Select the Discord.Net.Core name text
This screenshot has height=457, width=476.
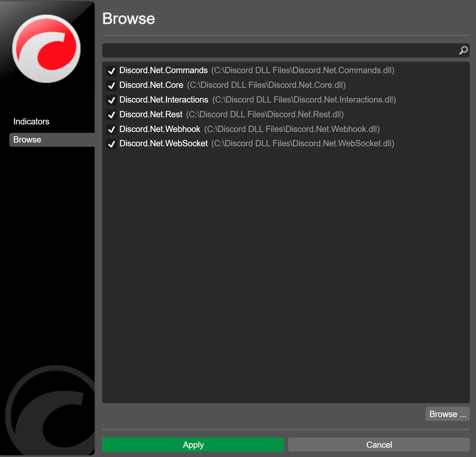(151, 85)
